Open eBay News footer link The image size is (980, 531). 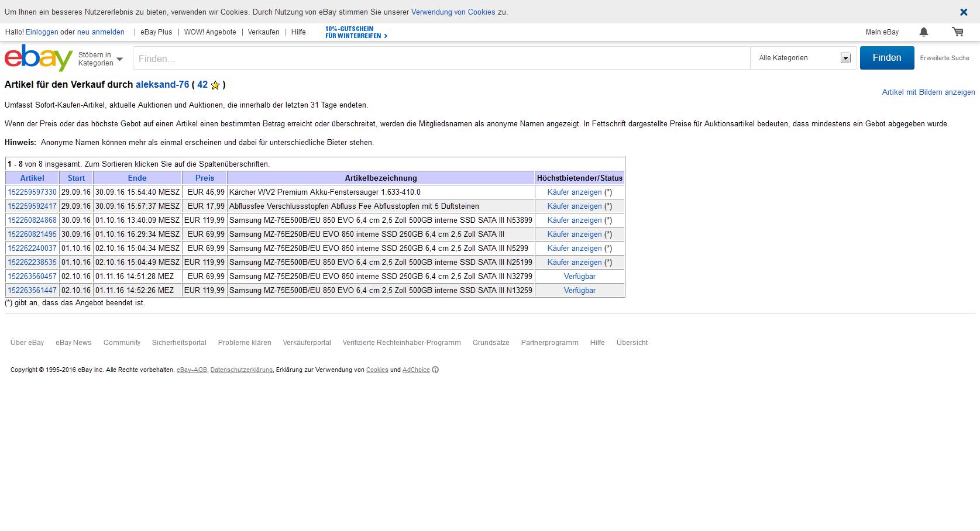click(74, 343)
